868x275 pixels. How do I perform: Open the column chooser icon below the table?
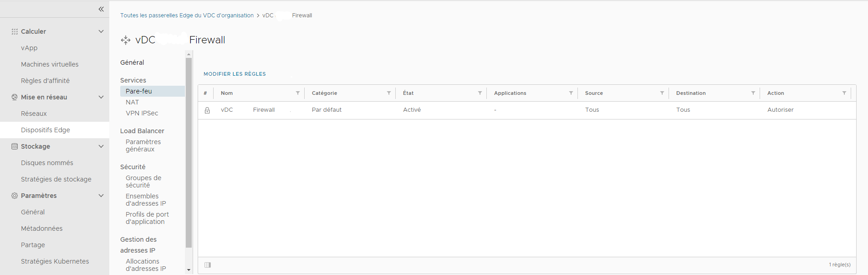tap(208, 265)
